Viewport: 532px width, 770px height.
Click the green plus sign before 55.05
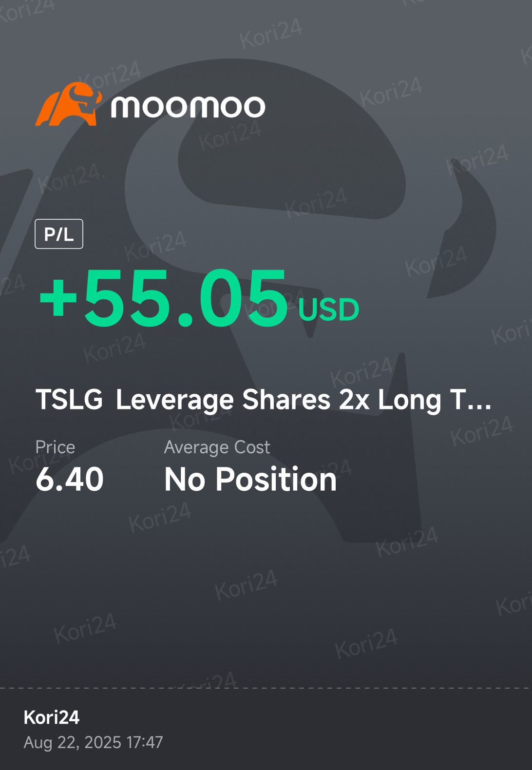(x=58, y=298)
